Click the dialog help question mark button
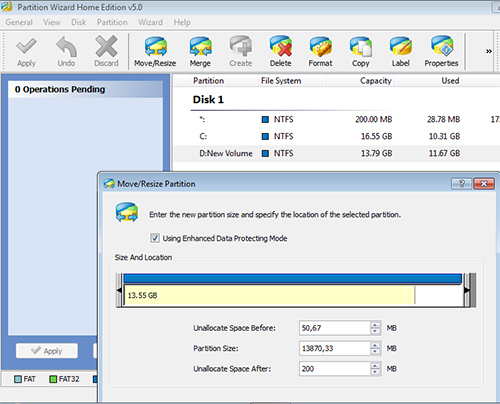 click(x=461, y=184)
